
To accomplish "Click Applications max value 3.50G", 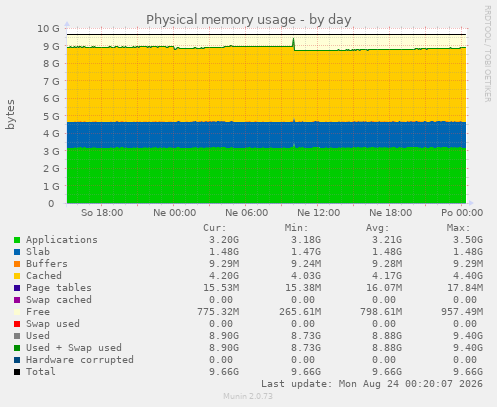I will (468, 240).
